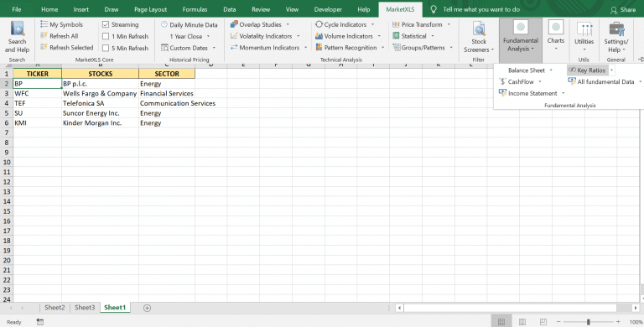Click the Share button

pos(623,9)
